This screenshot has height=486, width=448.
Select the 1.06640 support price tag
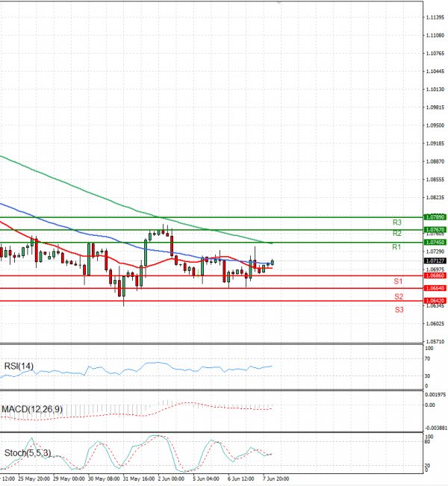435,288
